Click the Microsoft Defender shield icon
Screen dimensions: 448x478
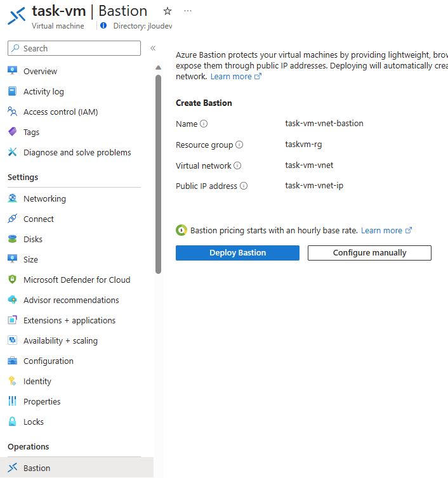[12, 279]
